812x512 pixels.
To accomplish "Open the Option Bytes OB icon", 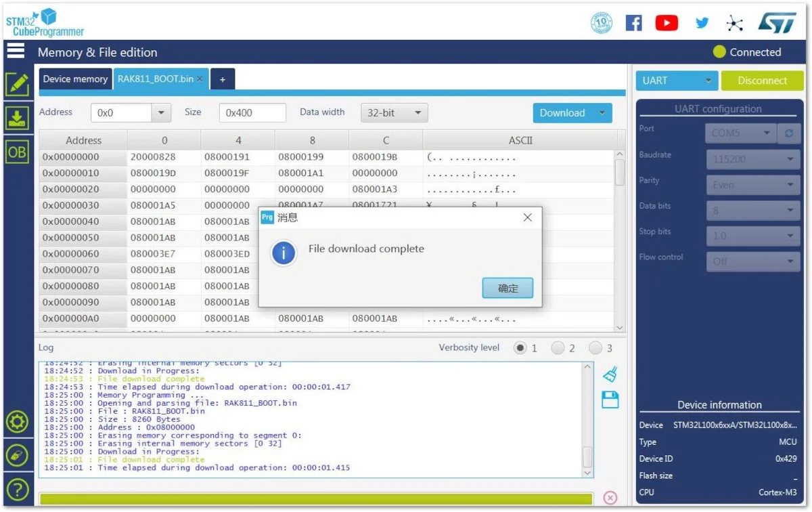I will click(17, 152).
